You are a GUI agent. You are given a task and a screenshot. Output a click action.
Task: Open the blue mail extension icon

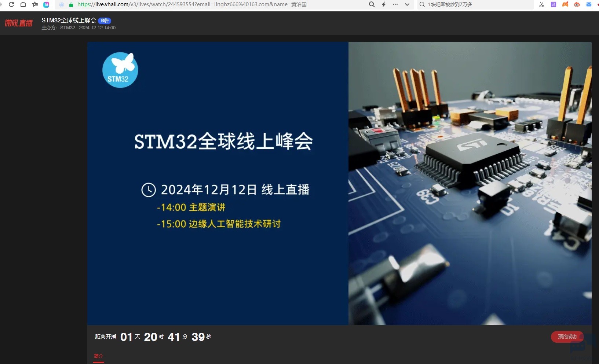(589, 4)
